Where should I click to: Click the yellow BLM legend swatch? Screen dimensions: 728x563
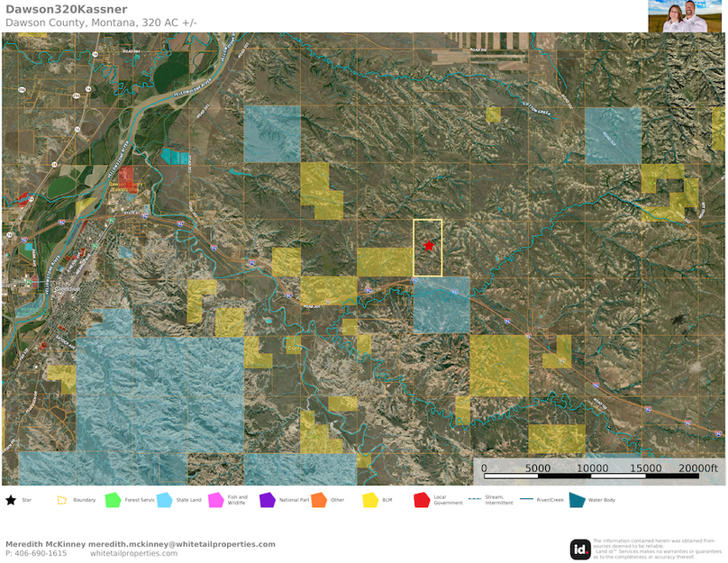[x=369, y=499]
